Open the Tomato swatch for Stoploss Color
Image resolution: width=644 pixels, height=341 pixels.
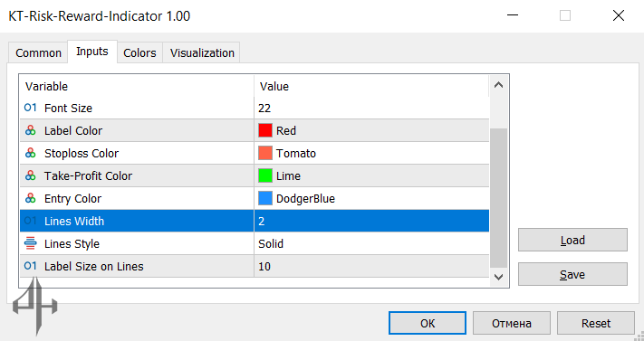click(x=265, y=153)
